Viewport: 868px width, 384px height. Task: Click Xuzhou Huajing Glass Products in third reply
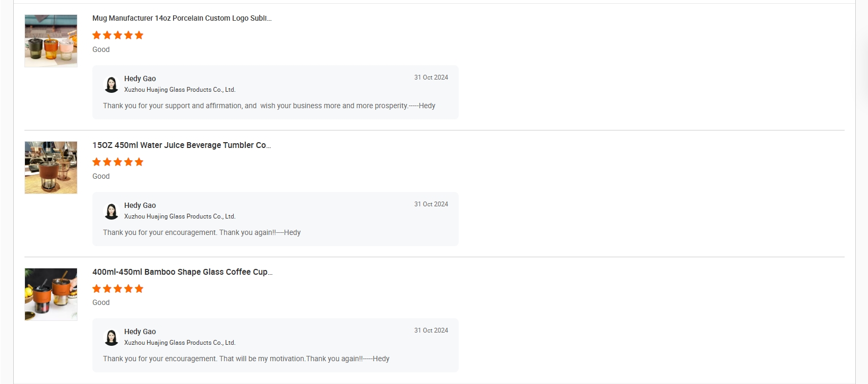tap(180, 343)
